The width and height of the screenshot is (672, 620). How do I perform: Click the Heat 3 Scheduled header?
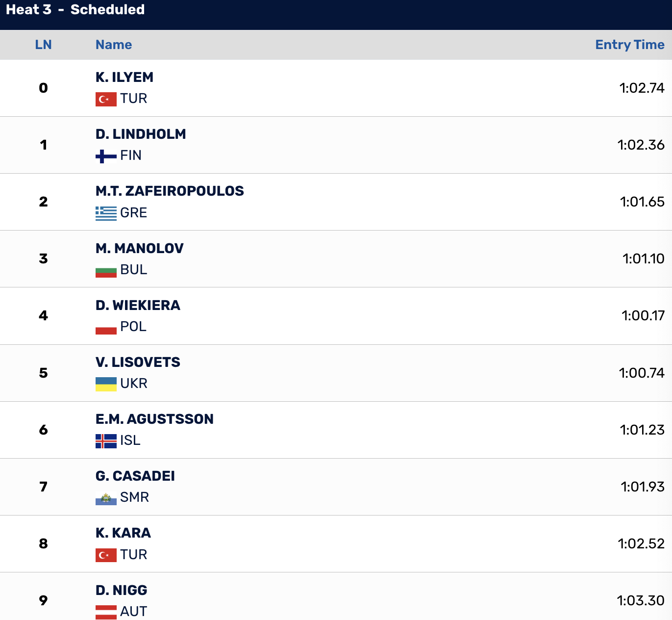coord(75,10)
